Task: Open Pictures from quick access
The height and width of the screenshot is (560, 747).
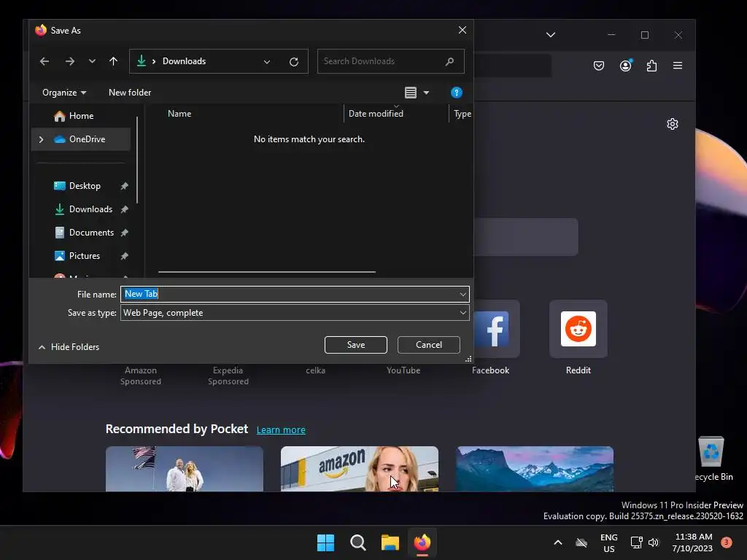Action: coord(85,256)
